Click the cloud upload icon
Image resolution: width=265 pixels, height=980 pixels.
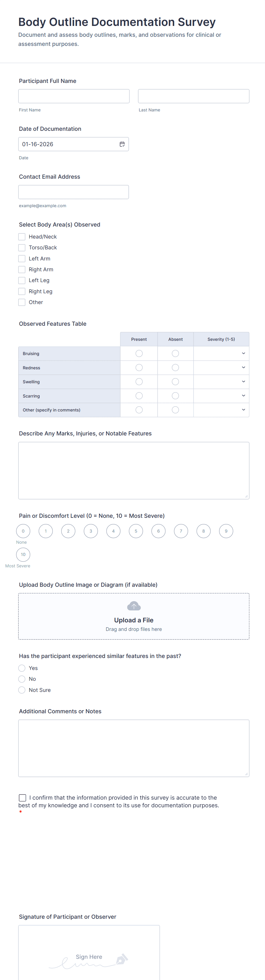tap(133, 606)
